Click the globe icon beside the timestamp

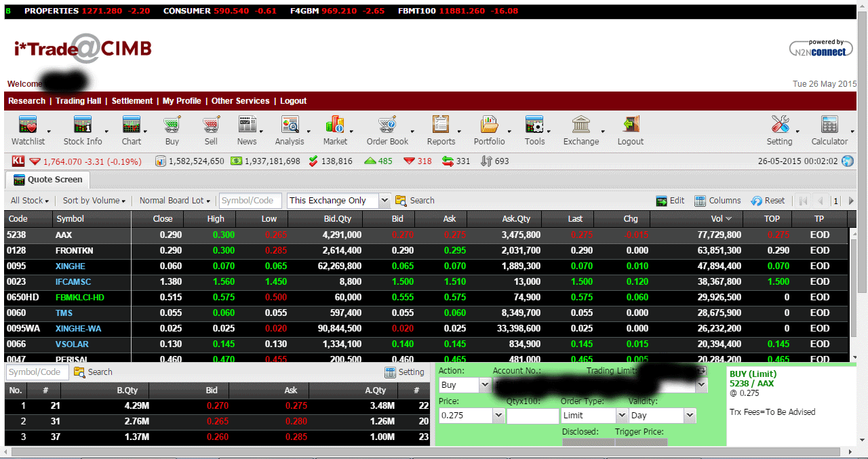click(x=847, y=161)
